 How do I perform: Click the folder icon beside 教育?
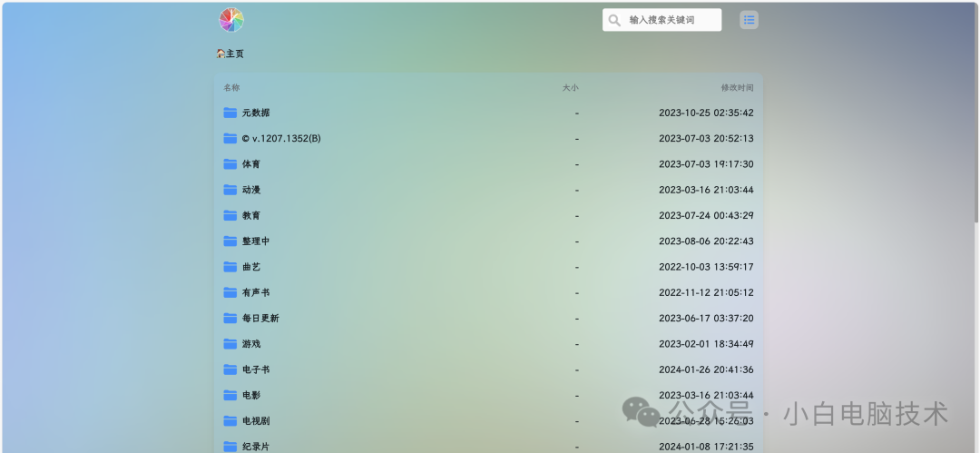(x=230, y=215)
